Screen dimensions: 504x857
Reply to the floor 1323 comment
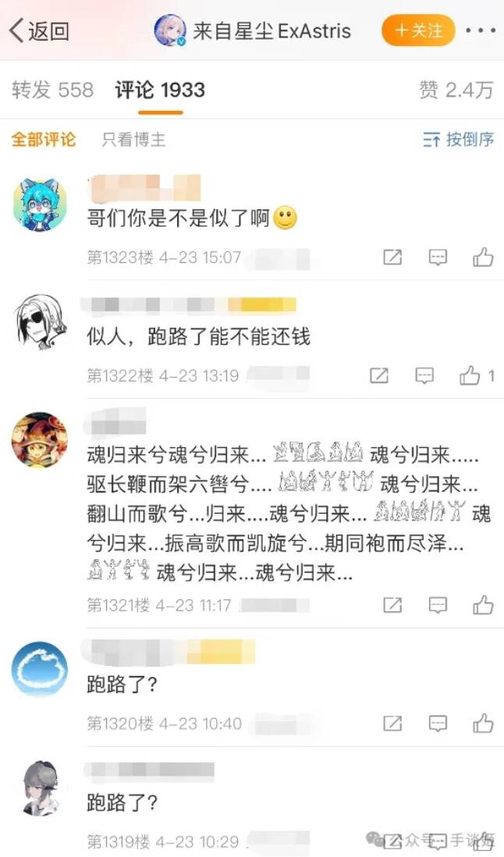(438, 257)
